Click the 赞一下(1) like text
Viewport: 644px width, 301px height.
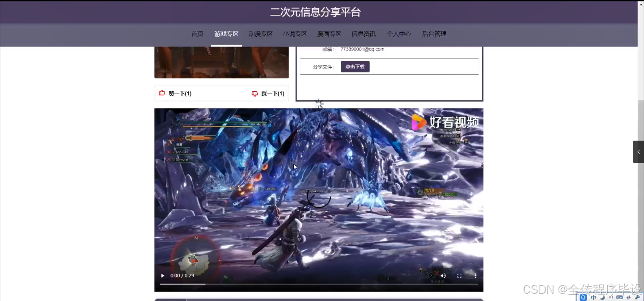(180, 94)
